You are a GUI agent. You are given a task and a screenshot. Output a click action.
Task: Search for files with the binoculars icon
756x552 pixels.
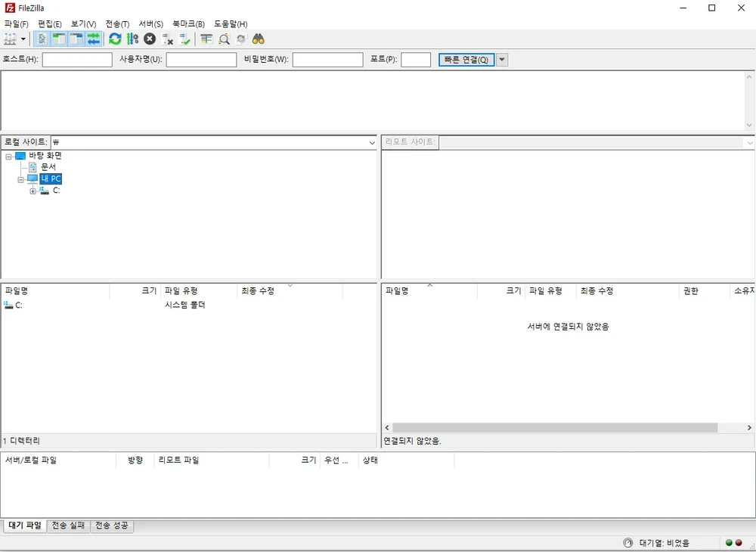[x=259, y=39]
